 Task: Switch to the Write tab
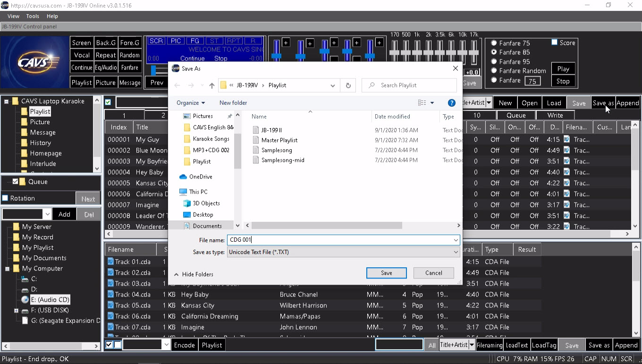pyautogui.click(x=555, y=115)
